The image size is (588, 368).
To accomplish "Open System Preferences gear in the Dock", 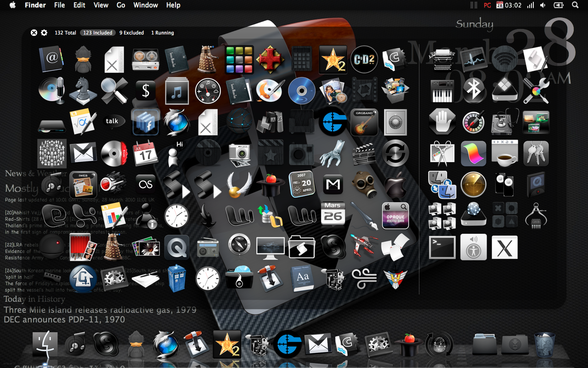I will pyautogui.click(x=379, y=345).
